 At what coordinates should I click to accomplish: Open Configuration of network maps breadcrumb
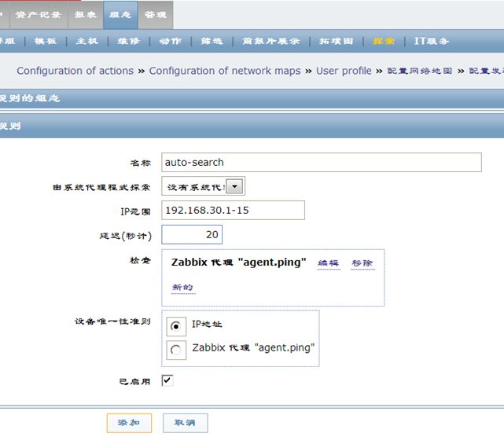(x=225, y=71)
